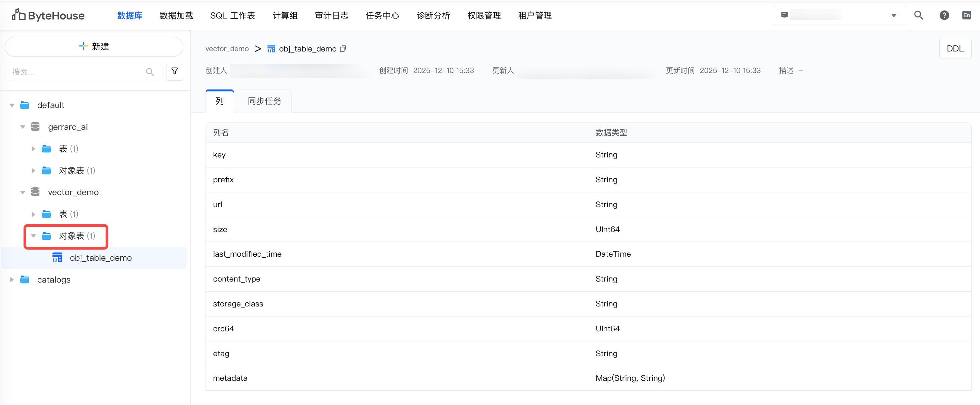Switch language with the En icon
The image size is (980, 405).
966,15
